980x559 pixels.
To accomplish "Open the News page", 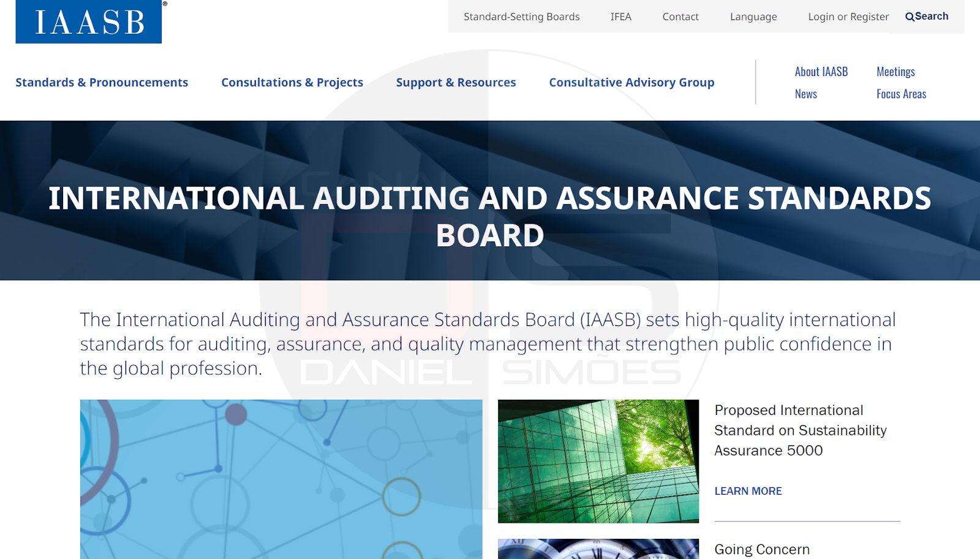I will coord(806,94).
